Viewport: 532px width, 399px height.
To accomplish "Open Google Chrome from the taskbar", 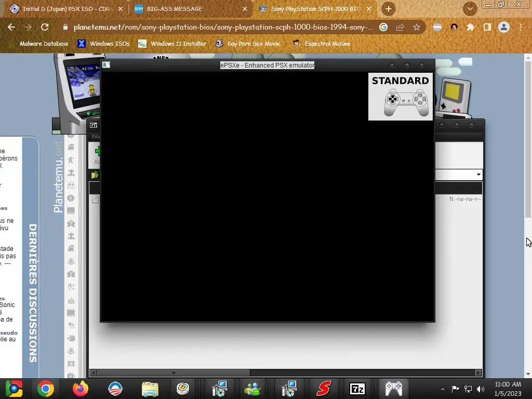I will [x=46, y=389].
